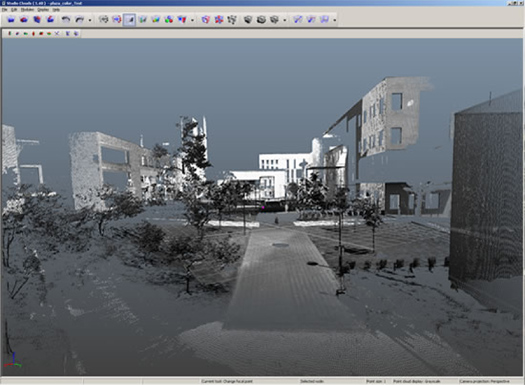
Task: Click the blue open-folder icon in toolbar
Action: 11,20
